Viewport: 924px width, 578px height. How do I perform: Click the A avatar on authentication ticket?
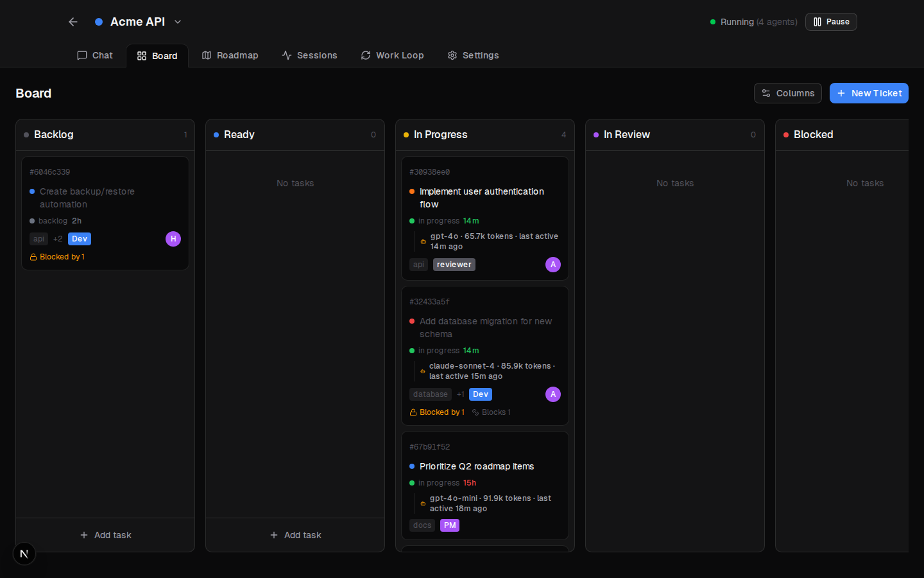[x=553, y=265]
